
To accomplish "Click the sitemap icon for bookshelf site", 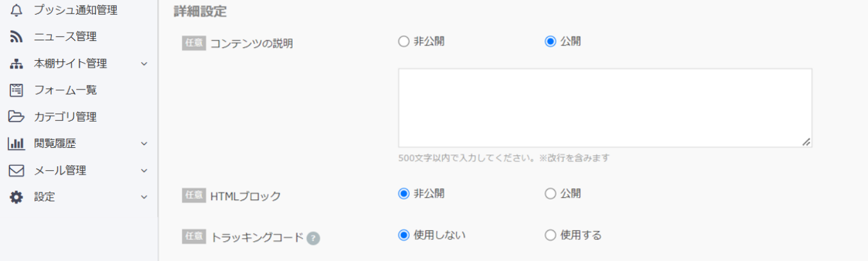I will click(x=16, y=64).
